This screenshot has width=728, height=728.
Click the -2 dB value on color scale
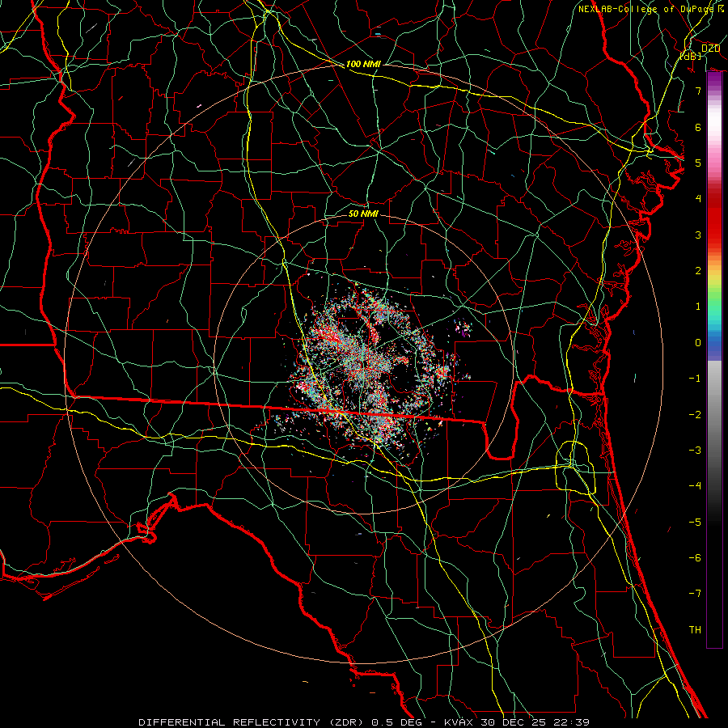click(x=695, y=415)
